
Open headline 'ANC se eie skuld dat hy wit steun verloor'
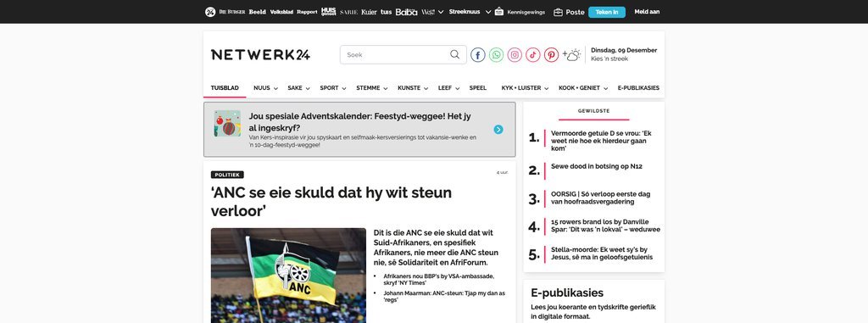[331, 202]
